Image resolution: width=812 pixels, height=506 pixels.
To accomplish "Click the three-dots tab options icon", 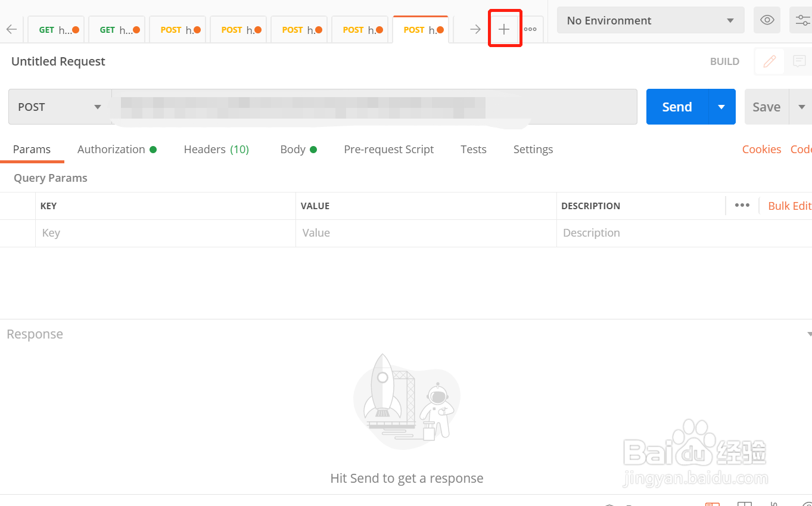I will point(530,29).
